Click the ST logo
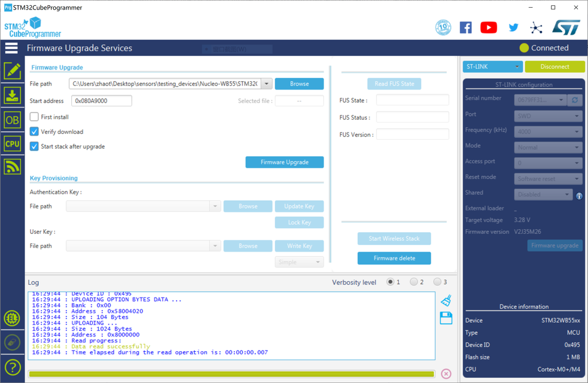588x383 pixels. click(x=566, y=28)
